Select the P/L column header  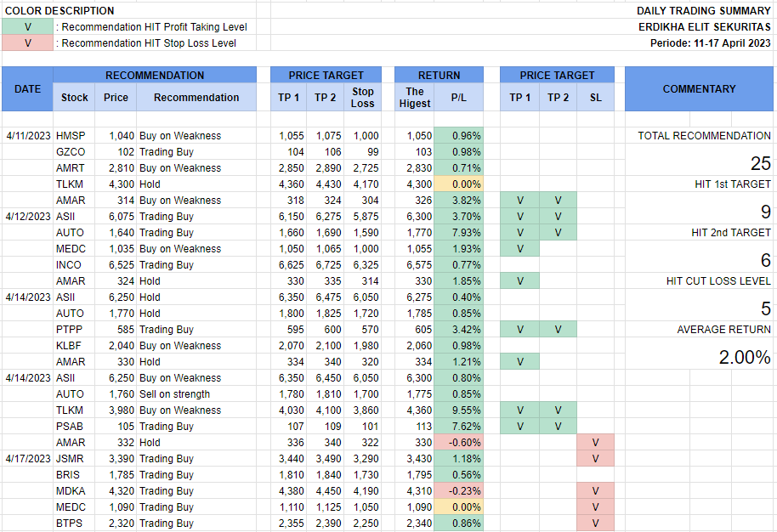(458, 98)
